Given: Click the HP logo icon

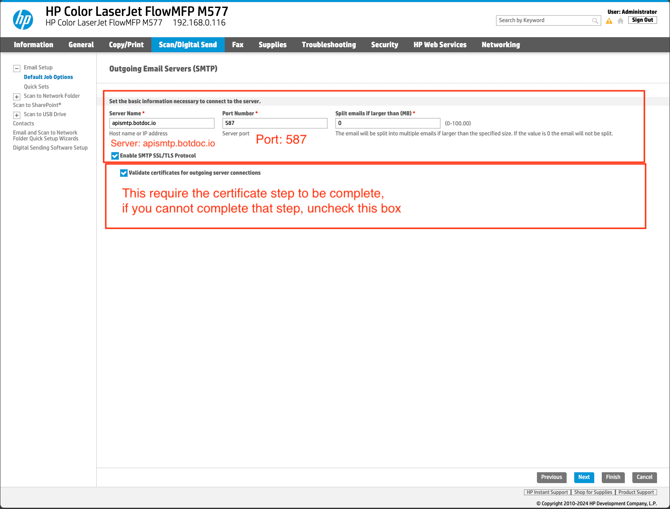Looking at the screenshot, I should tap(22, 19).
